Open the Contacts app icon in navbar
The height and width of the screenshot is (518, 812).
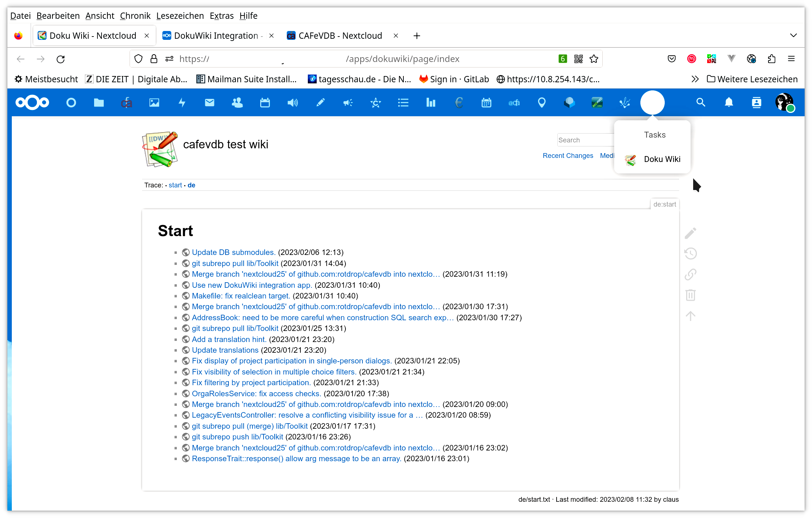tap(237, 103)
